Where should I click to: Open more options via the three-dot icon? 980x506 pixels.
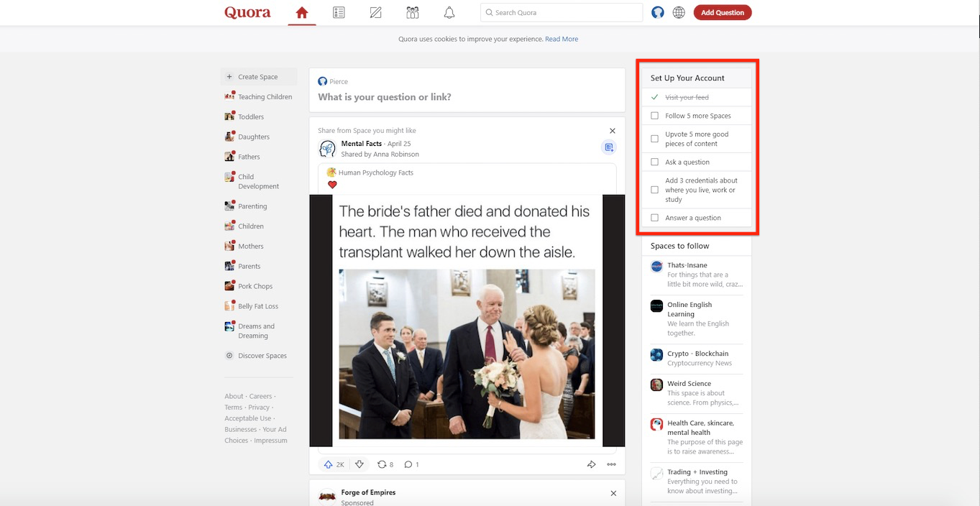coord(611,464)
